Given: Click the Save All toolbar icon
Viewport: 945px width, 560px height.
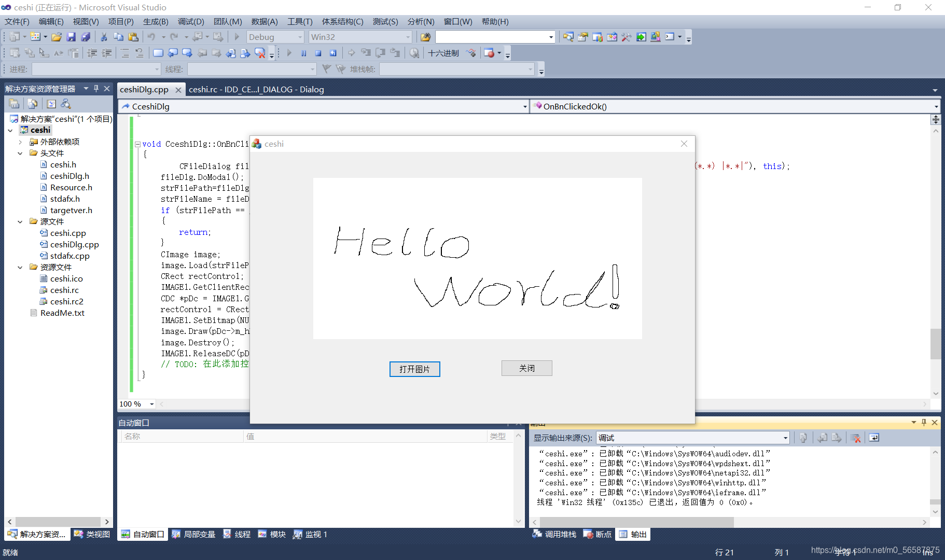Looking at the screenshot, I should (x=86, y=37).
